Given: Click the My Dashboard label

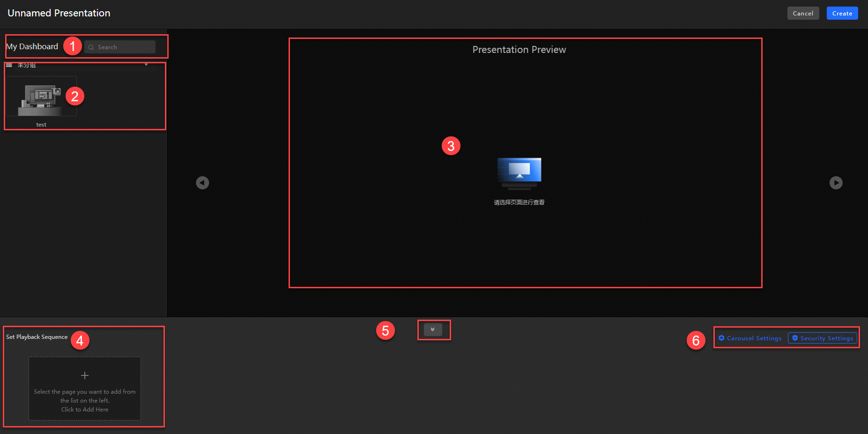Looking at the screenshot, I should (32, 46).
